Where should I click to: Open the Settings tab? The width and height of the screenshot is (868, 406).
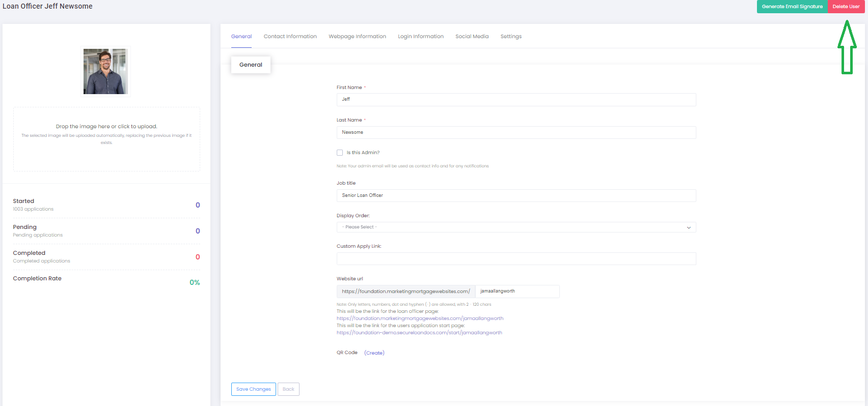click(510, 37)
